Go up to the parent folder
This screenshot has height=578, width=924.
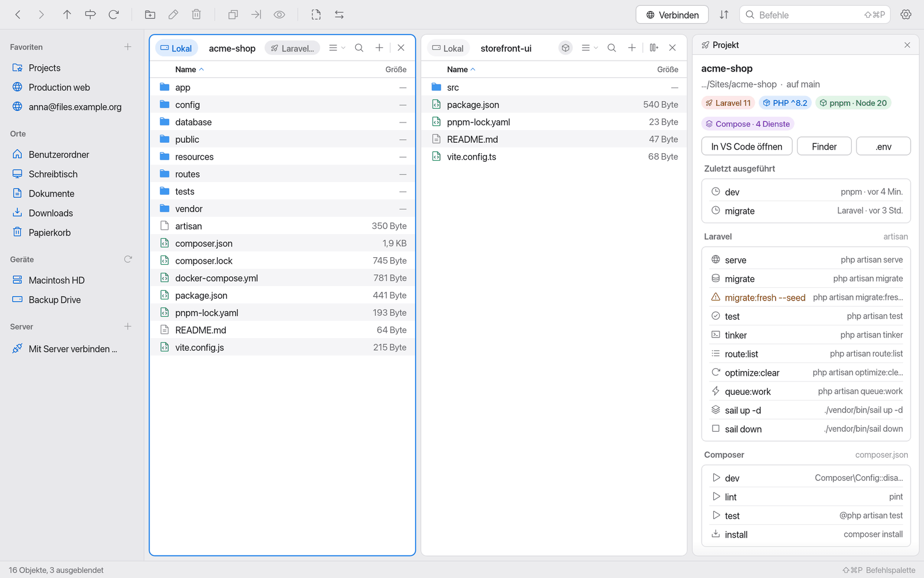(x=67, y=14)
